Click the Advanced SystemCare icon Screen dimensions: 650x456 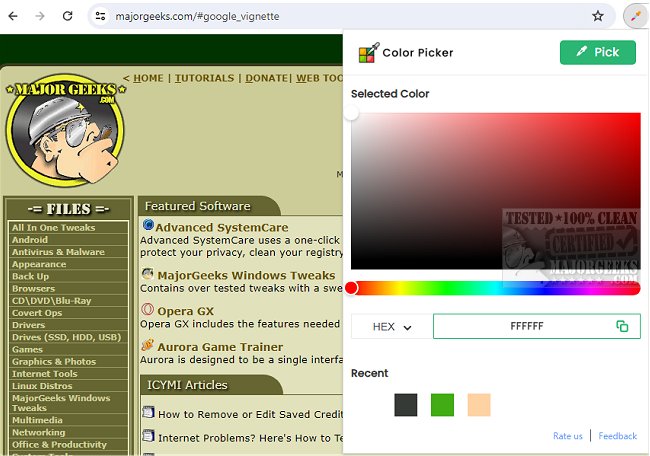(148, 225)
